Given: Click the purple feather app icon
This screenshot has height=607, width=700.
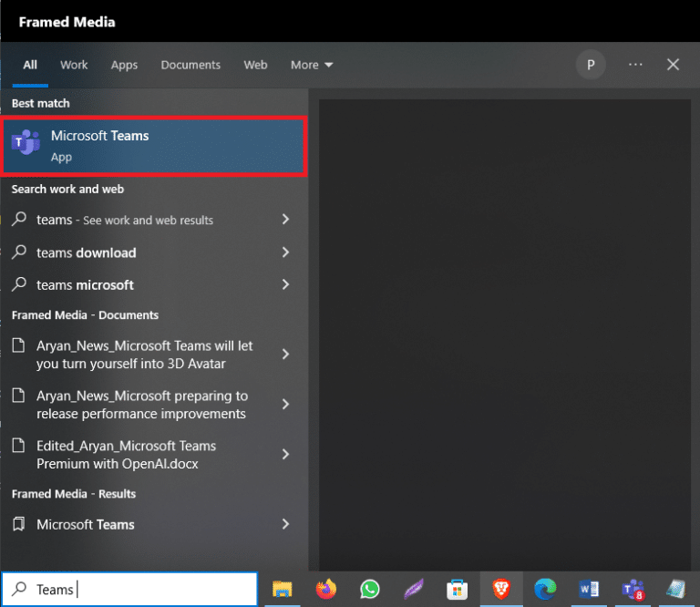Looking at the screenshot, I should click(414, 589).
